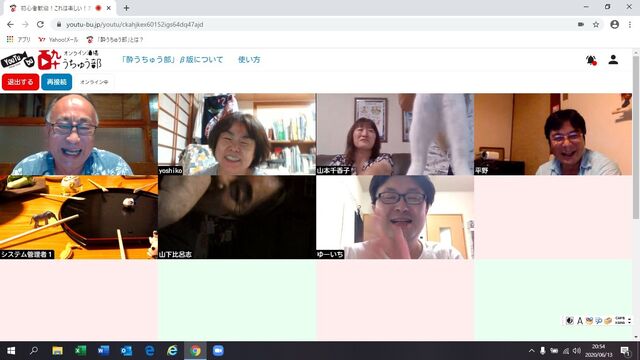Close the current browser tab
This screenshot has height=360, width=640.
[109, 8]
